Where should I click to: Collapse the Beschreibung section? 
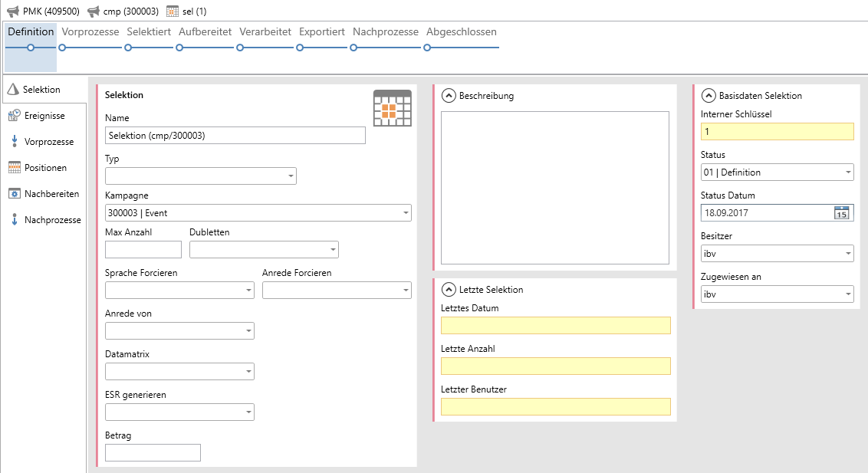pos(449,96)
